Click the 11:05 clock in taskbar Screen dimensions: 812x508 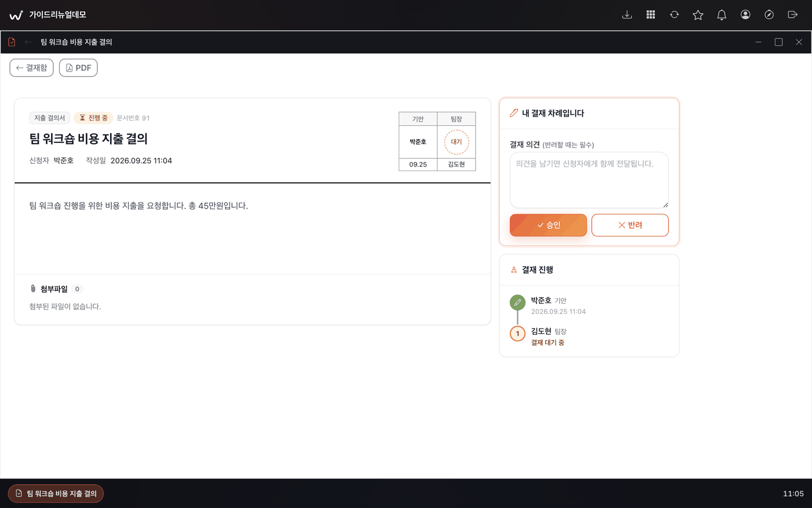pos(793,493)
